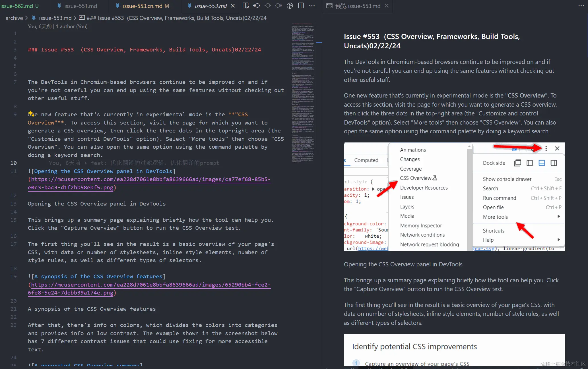588x369 pixels.
Task: Open the editor's more actions ellipsis
Action: [312, 6]
